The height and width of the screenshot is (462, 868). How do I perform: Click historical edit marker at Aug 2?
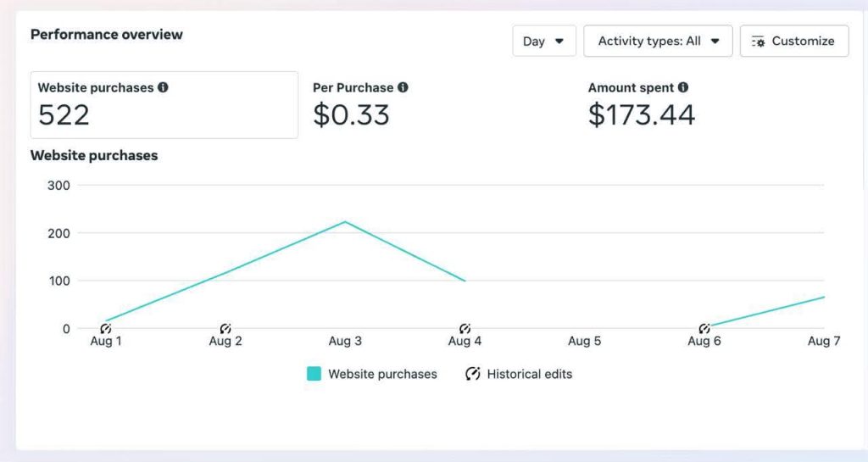point(225,328)
